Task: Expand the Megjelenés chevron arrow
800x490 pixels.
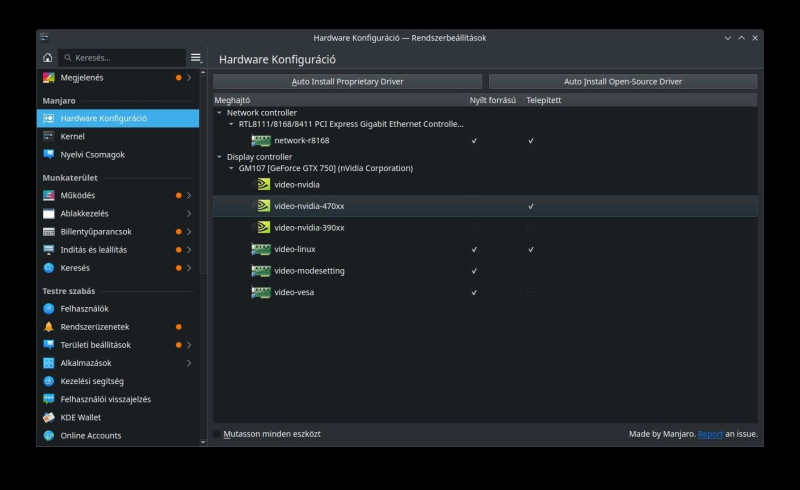Action: pyautogui.click(x=189, y=78)
